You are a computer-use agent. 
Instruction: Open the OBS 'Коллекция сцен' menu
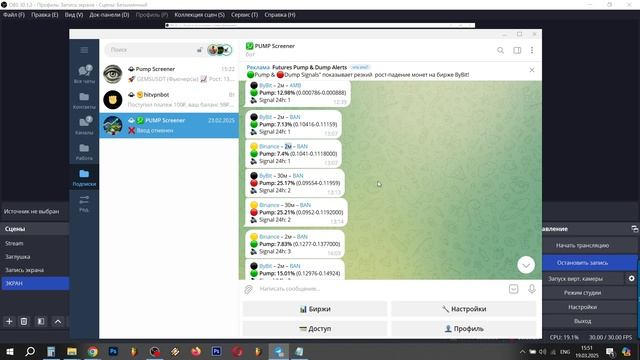pos(199,15)
